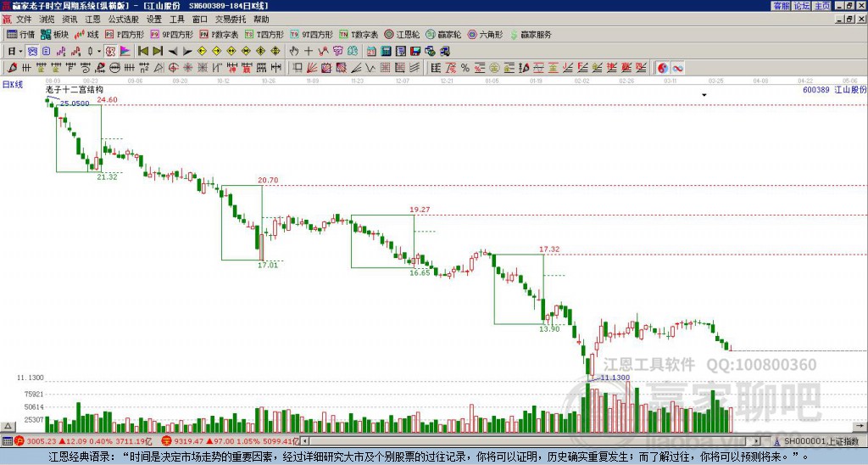Open the 赢家轮 tool
868x465 pixels.
tap(443, 34)
